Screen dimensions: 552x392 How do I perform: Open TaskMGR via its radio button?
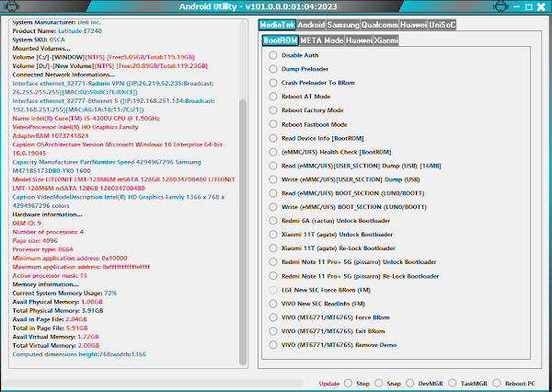[x=453, y=383]
